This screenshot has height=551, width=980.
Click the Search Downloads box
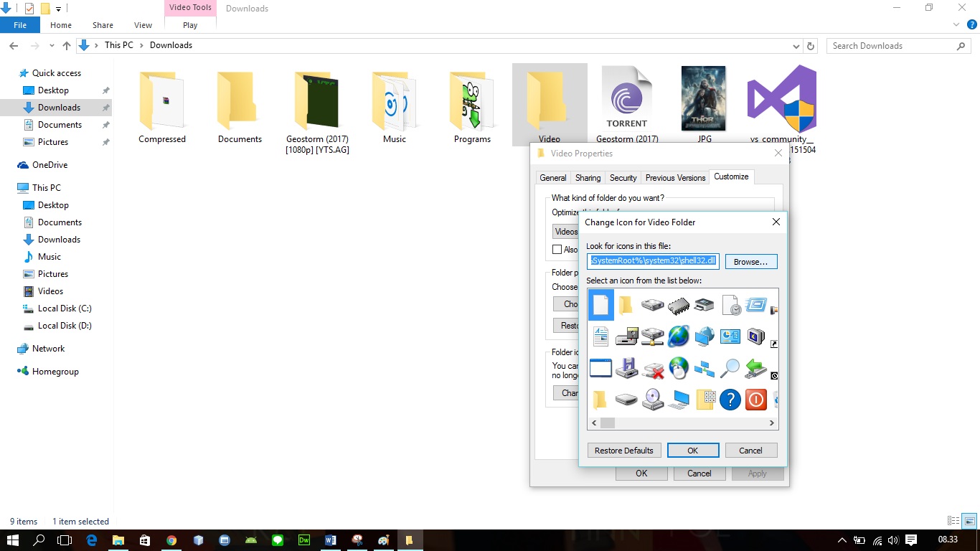pos(898,46)
